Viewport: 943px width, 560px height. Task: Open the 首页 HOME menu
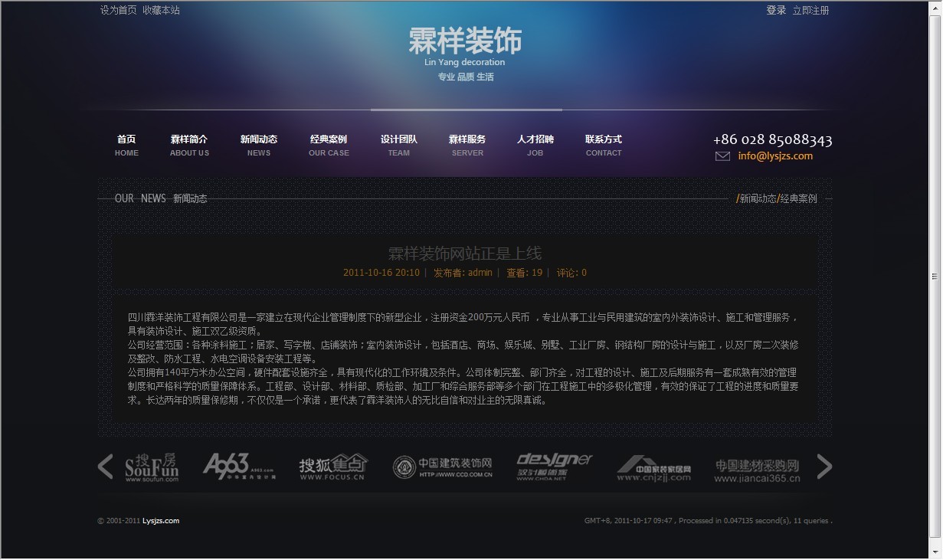tap(126, 146)
